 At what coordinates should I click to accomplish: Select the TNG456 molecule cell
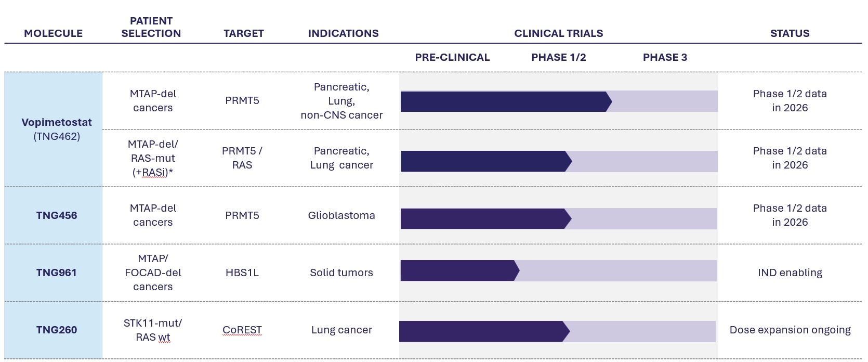pyautogui.click(x=57, y=215)
